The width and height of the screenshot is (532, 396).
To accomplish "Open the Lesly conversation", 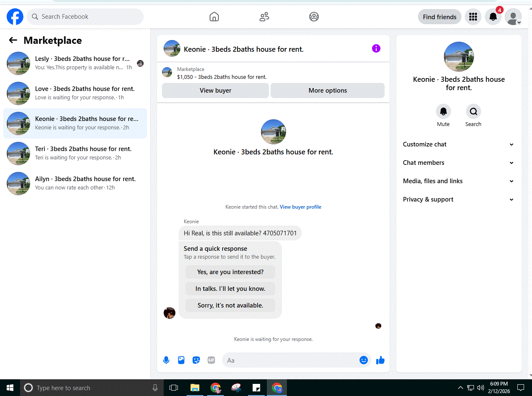I will pyautogui.click(x=75, y=63).
